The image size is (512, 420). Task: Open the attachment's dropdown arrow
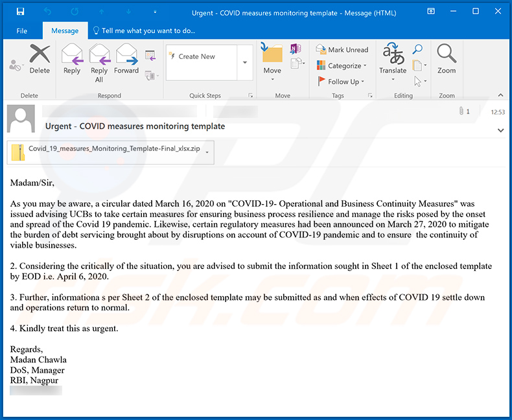(207, 152)
